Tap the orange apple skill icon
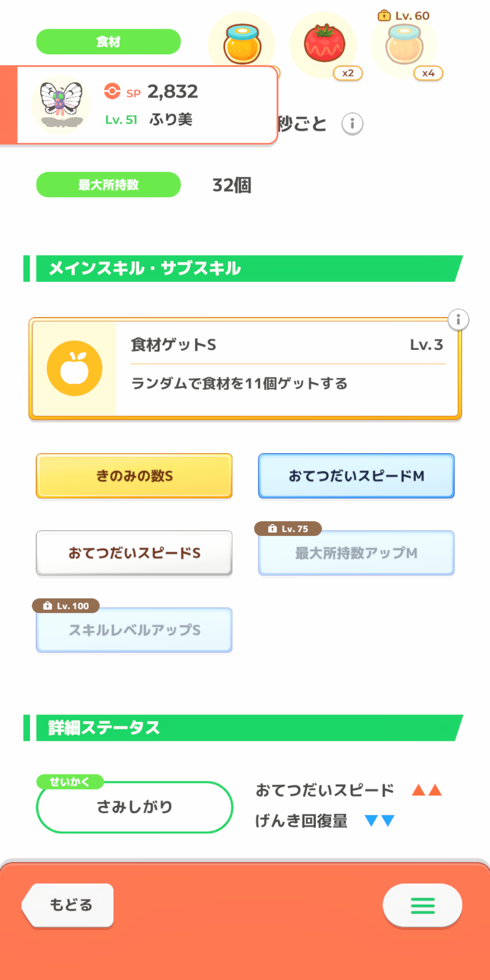This screenshot has height=980, width=490. (74, 368)
